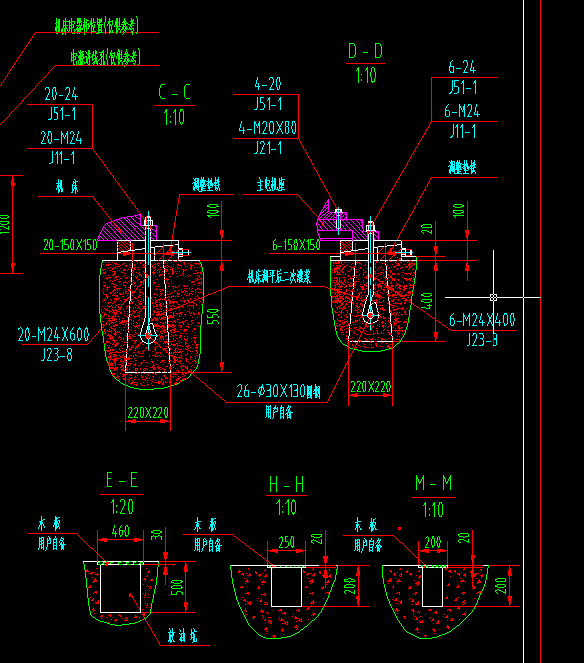Click the '6-150X150' dimension label
584x663 pixels.
(296, 245)
